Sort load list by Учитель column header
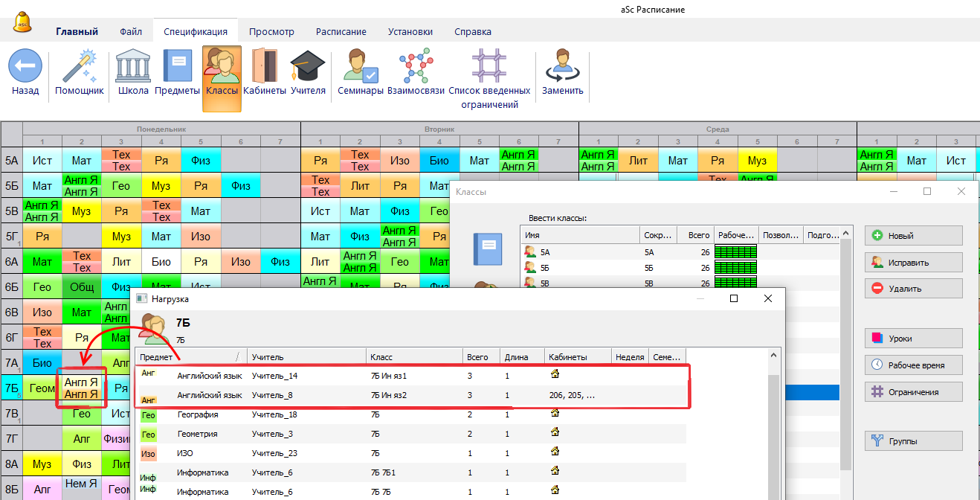 click(x=306, y=357)
